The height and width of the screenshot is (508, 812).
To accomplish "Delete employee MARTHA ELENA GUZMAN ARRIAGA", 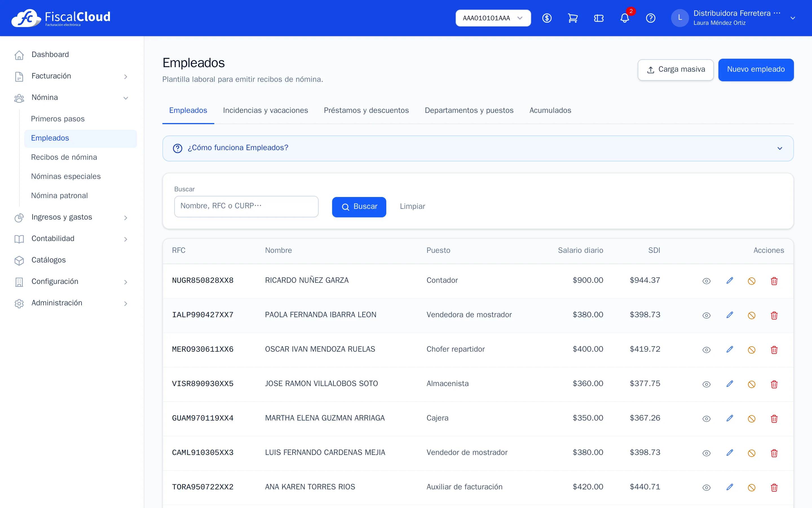I will [774, 419].
